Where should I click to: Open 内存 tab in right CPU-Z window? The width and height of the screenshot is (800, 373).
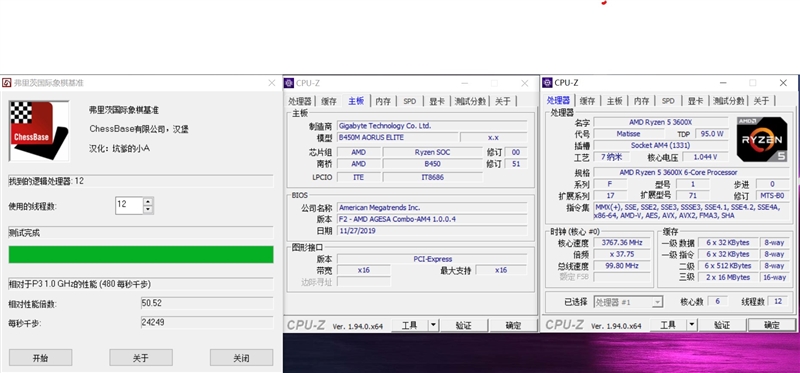[641, 101]
